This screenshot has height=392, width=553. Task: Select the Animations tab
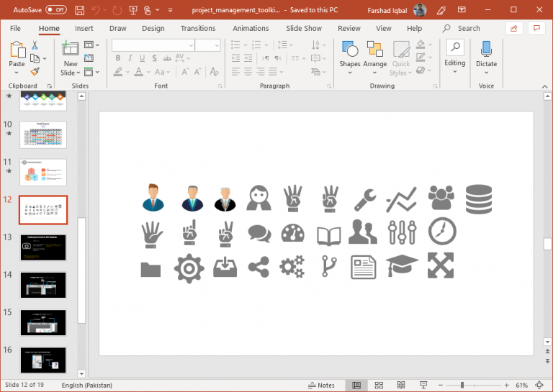point(251,28)
